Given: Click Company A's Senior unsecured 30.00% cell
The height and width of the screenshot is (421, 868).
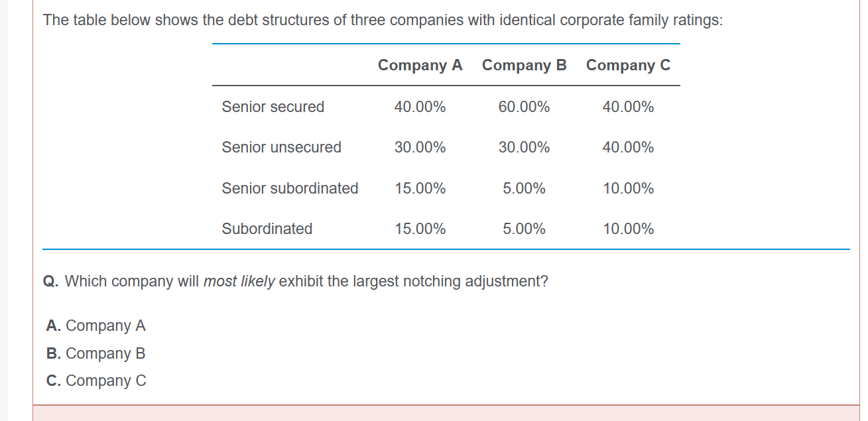Looking at the screenshot, I should click(x=420, y=147).
